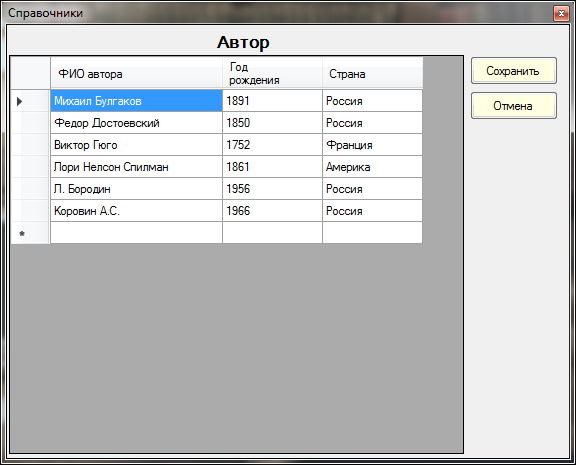576x465 pixels.
Task: Close the Справочники window
Action: (x=561, y=14)
